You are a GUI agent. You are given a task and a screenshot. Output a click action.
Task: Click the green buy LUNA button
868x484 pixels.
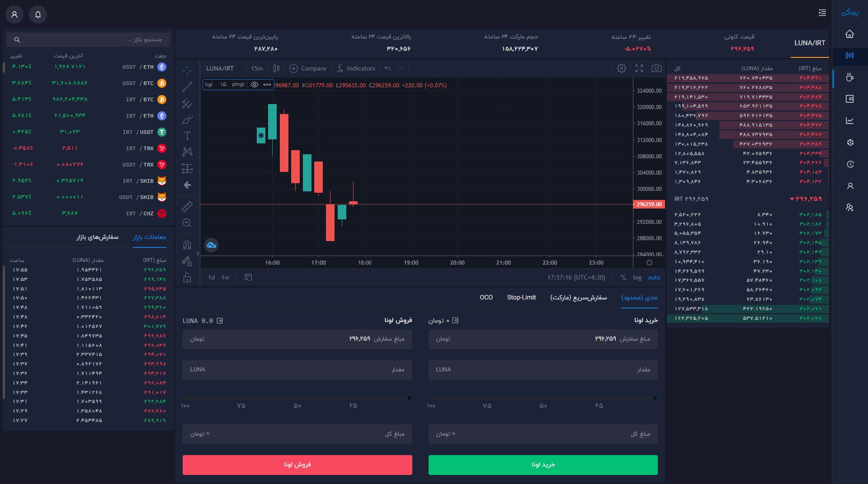(542, 465)
